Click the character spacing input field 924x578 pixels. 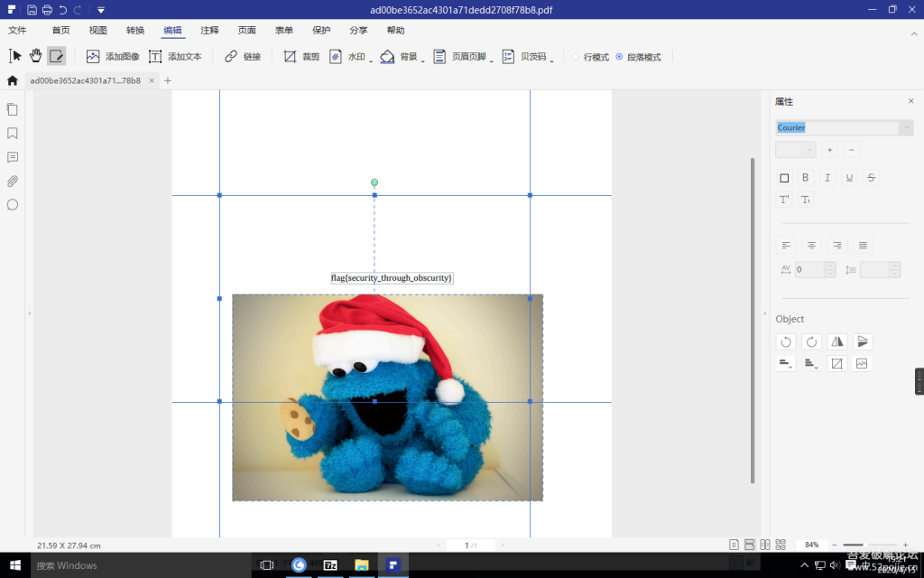pos(811,269)
